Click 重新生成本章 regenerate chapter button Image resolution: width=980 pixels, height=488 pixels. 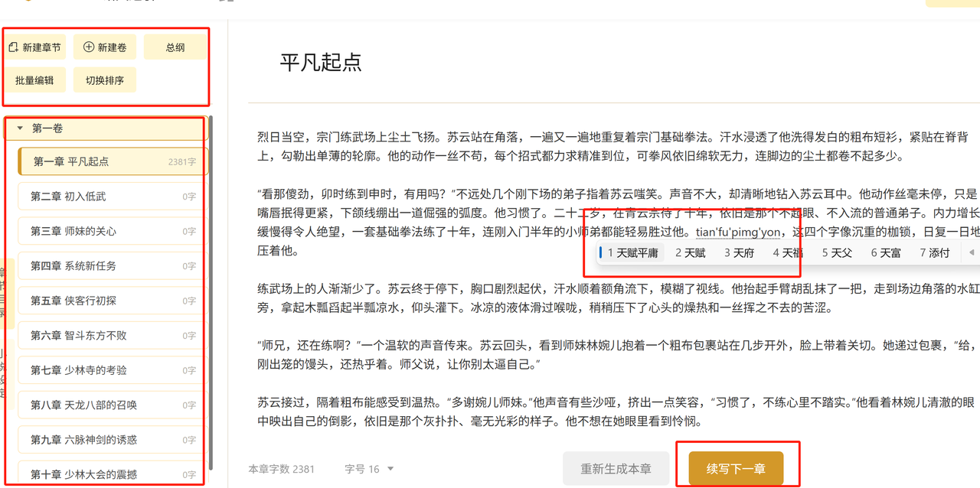pos(616,468)
